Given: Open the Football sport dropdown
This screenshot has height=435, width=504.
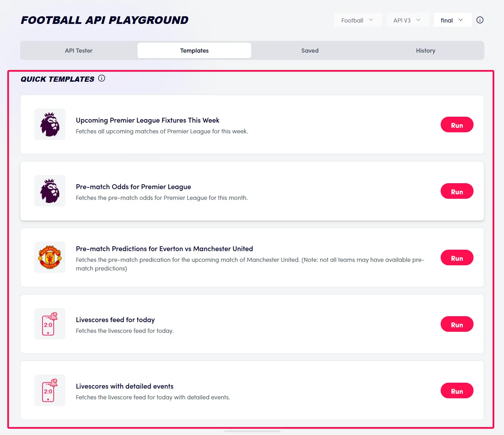Looking at the screenshot, I should (x=358, y=20).
